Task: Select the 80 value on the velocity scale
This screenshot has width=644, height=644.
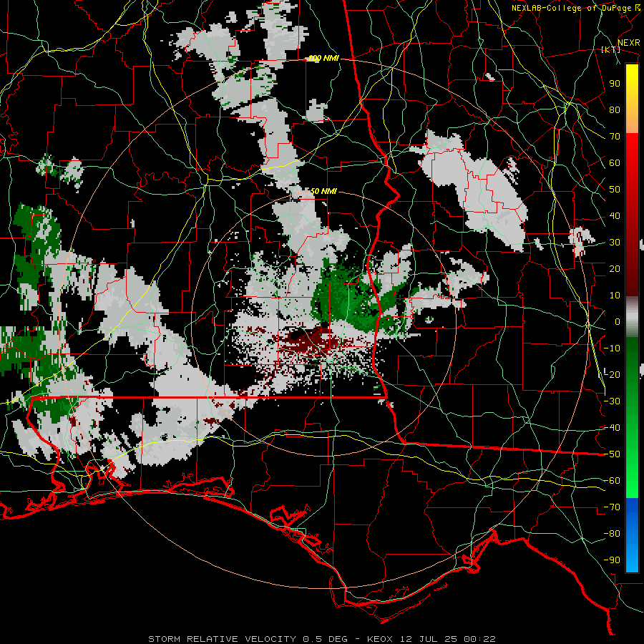Action: coord(615,109)
